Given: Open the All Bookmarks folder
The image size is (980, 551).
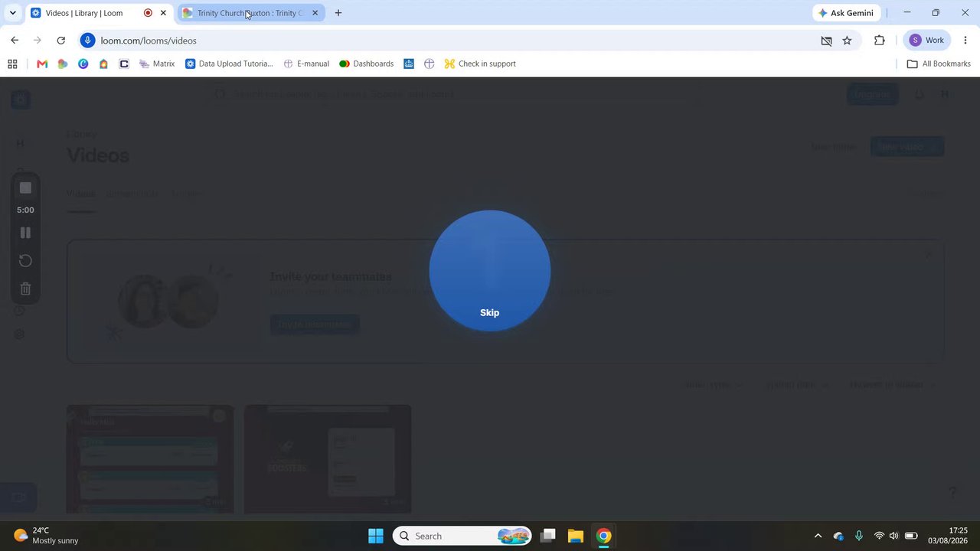Looking at the screenshot, I should (x=939, y=64).
